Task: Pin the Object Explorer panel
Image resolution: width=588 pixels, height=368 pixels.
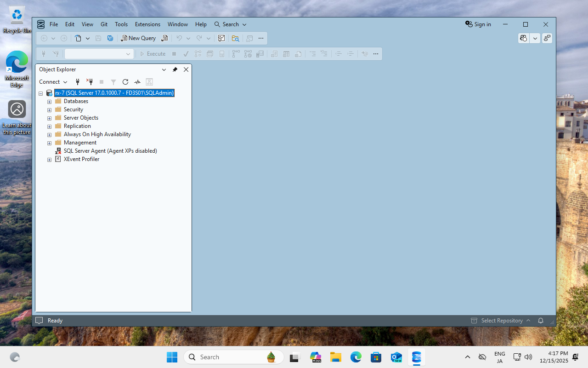Action: (x=175, y=69)
